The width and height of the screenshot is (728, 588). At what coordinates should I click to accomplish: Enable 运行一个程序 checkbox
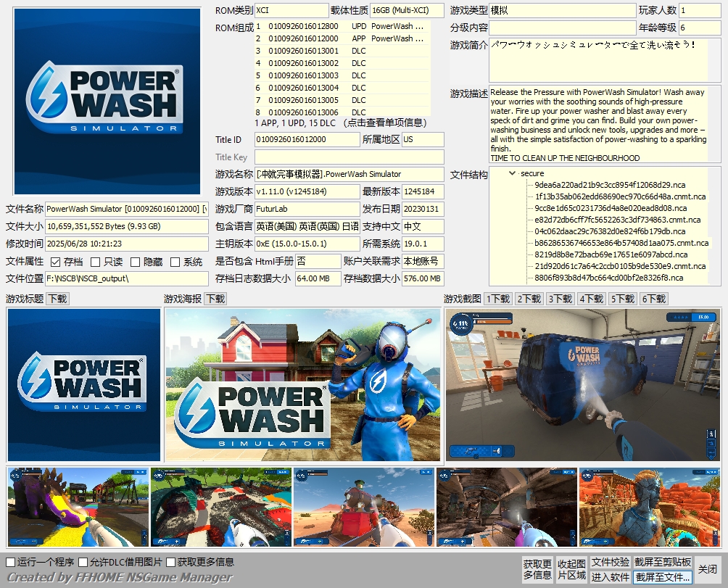[11, 562]
